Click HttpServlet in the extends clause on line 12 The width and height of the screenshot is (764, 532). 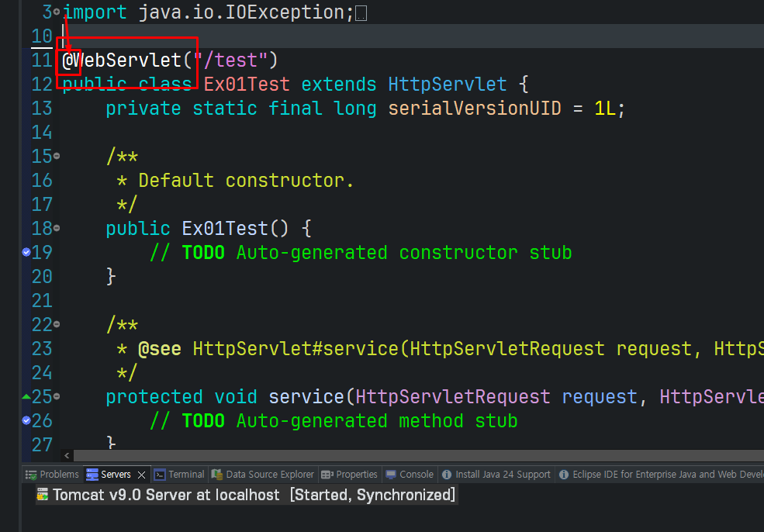[448, 85]
